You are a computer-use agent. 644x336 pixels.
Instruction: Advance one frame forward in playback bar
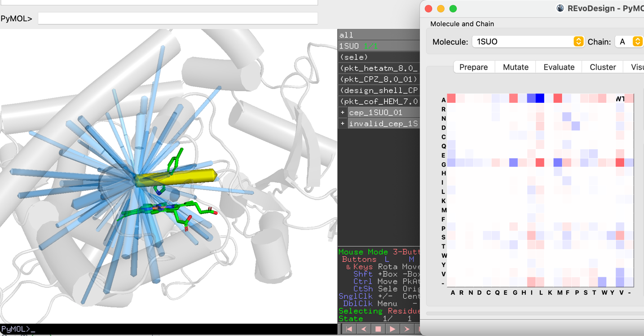click(x=407, y=329)
